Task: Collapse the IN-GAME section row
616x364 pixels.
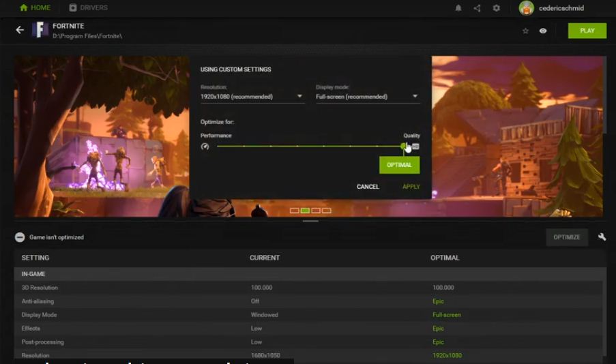Action: coord(310,274)
